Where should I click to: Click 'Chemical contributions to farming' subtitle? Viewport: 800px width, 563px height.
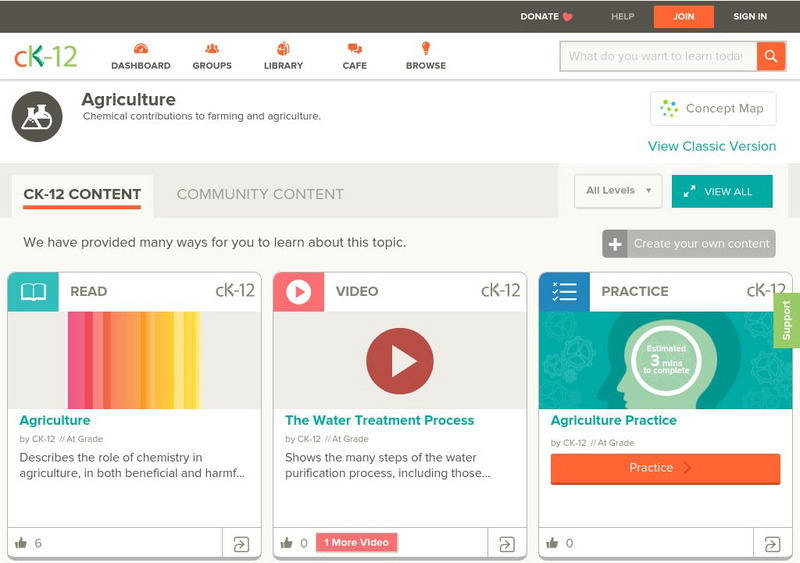coord(202,116)
